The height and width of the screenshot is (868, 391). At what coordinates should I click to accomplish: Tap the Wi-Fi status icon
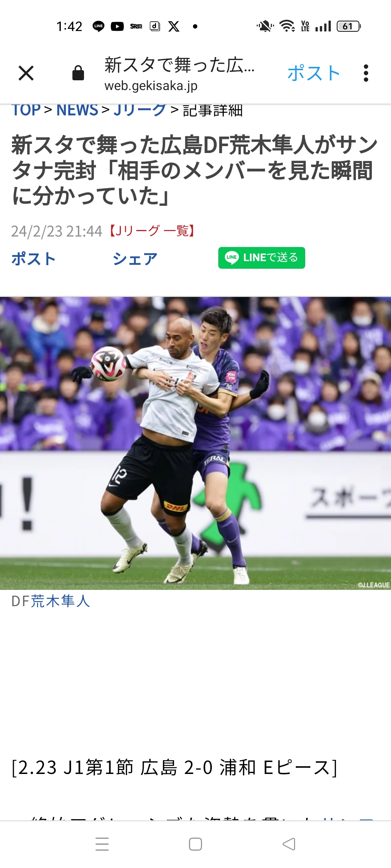[287, 26]
